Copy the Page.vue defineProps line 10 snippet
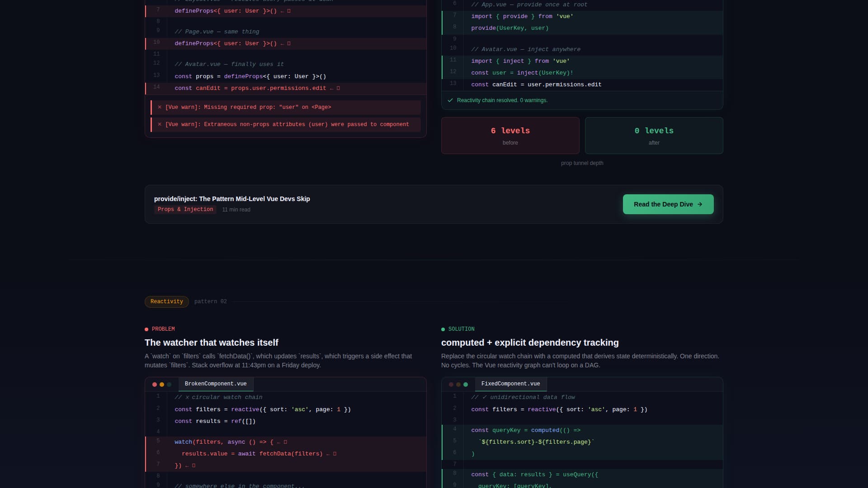Viewport: 868px width, 488px height. coord(288,43)
